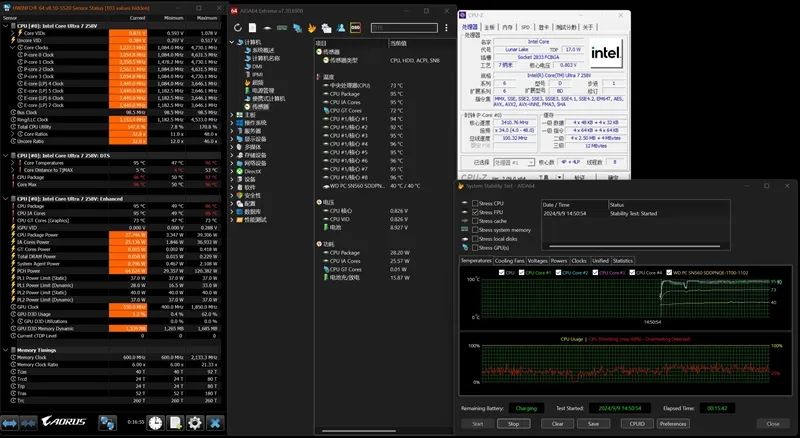The height and width of the screenshot is (438, 800).
Task: Enable the Stress CPU checkbox
Action: coord(475,203)
